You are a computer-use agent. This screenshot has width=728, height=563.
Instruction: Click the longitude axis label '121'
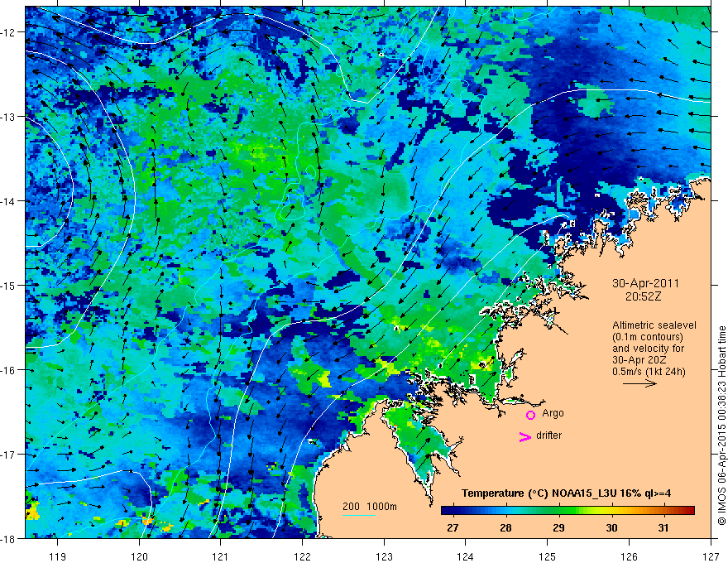[x=220, y=556]
